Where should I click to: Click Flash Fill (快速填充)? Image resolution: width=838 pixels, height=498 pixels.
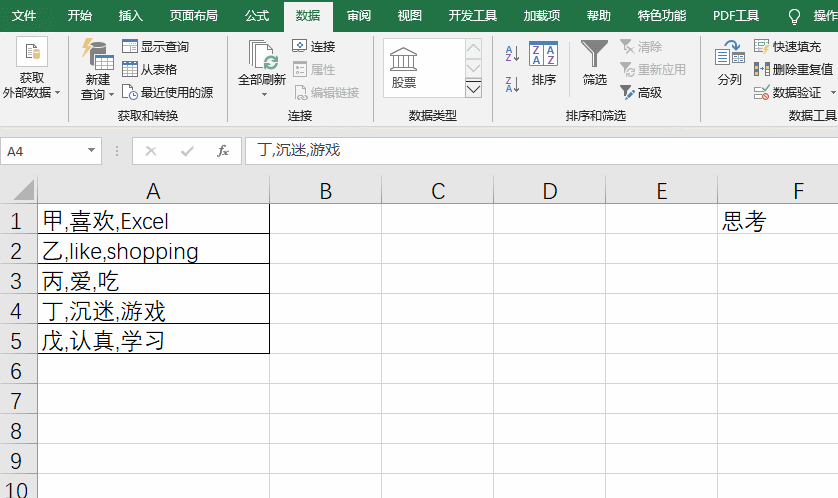click(x=787, y=46)
